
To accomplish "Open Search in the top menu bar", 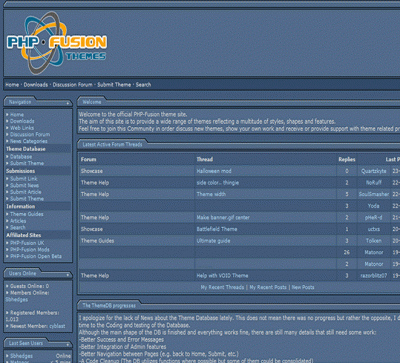I will (143, 85).
